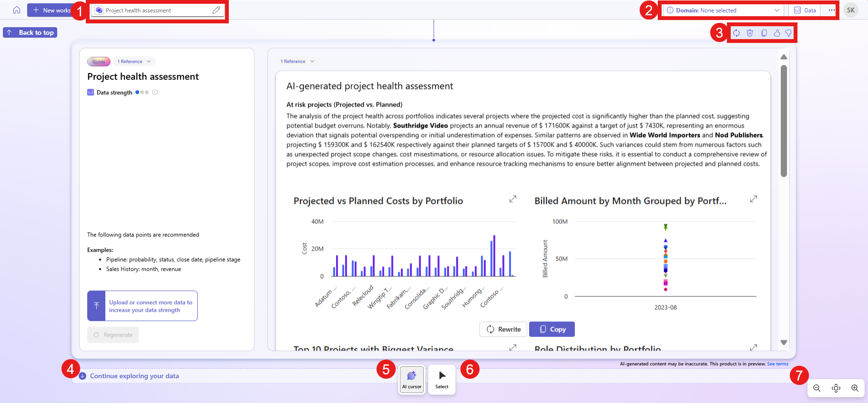
Task: Activate the AI cursor tool
Action: (412, 380)
